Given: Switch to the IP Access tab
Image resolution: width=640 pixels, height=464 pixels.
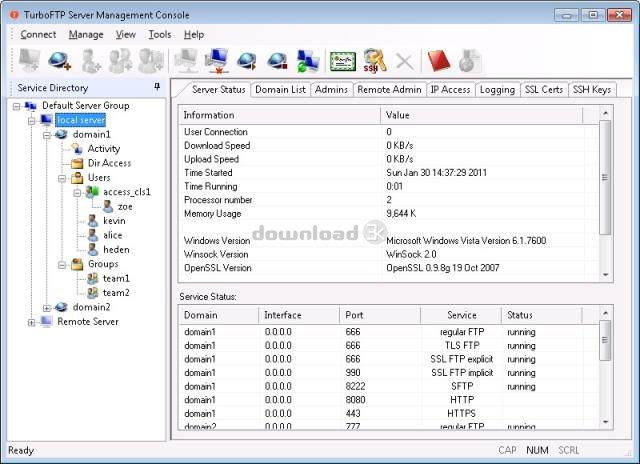Looking at the screenshot, I should (x=450, y=89).
